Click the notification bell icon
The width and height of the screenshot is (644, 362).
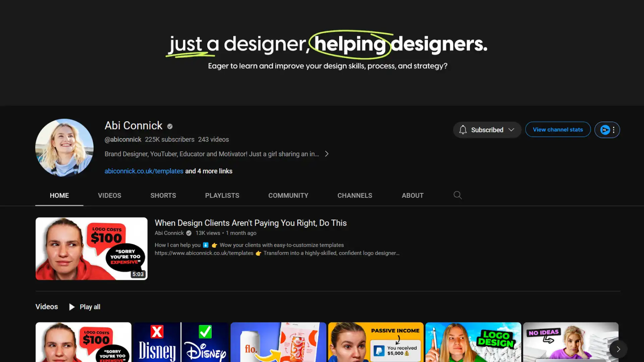pos(463,130)
